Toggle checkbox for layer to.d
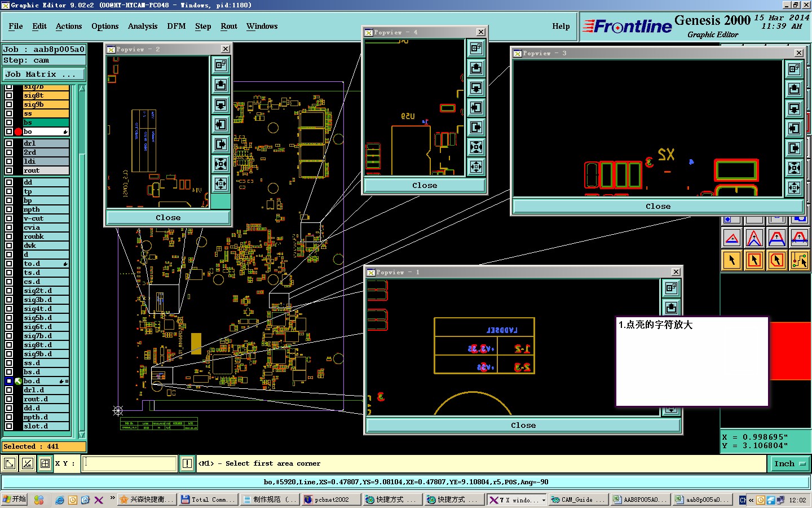The height and width of the screenshot is (508, 812). coord(8,264)
